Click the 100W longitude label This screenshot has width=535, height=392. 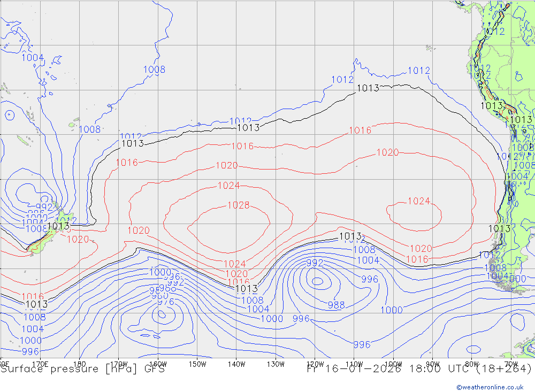tap(393, 364)
